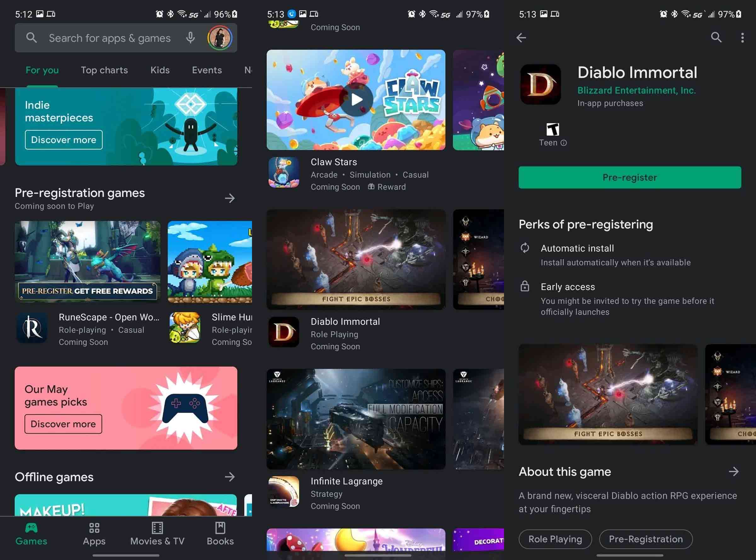Tap the green Pre-register button
This screenshot has width=756, height=560.
pyautogui.click(x=630, y=177)
